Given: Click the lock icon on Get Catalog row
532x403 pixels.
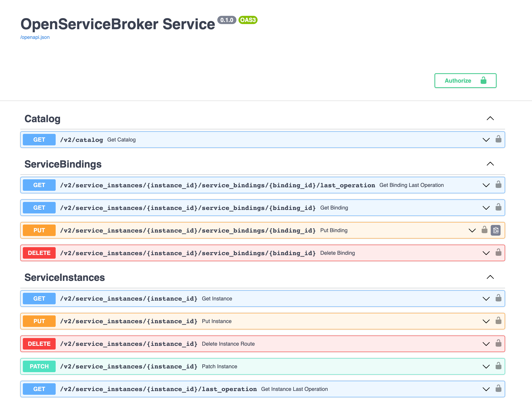Looking at the screenshot, I should pos(498,139).
